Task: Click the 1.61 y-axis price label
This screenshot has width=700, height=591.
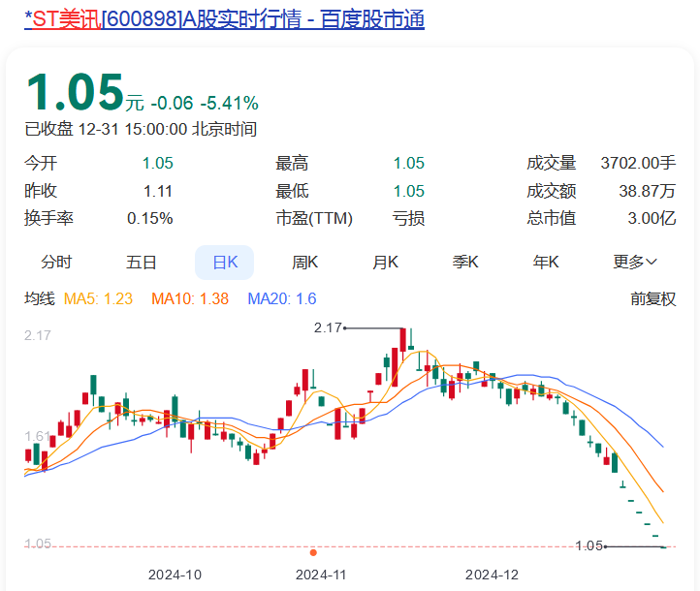Action: point(37,436)
